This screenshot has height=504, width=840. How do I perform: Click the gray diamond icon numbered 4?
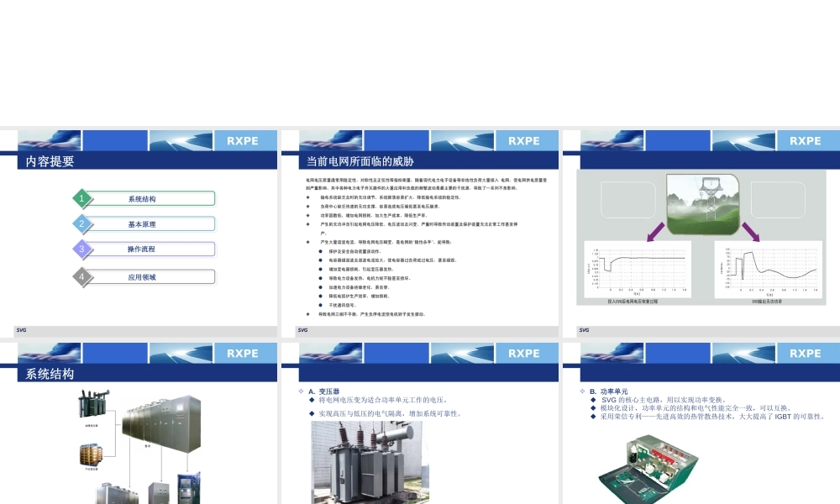tap(82, 277)
